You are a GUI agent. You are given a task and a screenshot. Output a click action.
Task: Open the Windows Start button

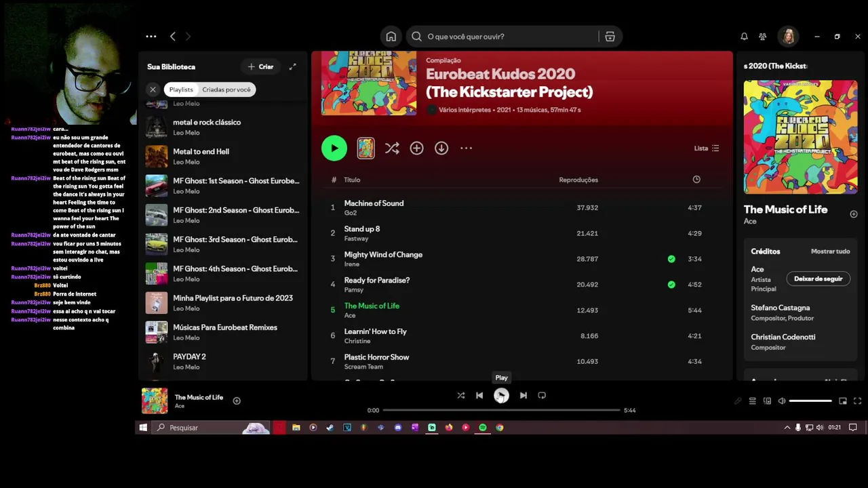(143, 428)
